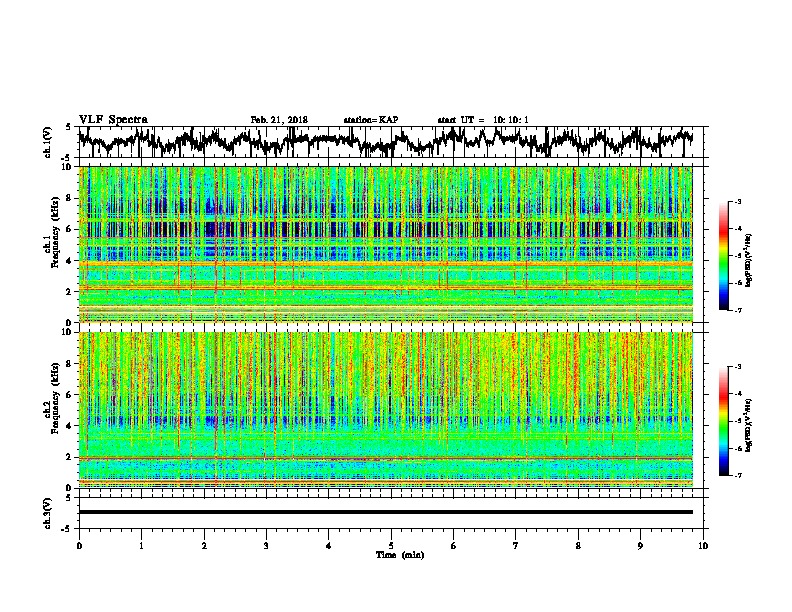Click time axis tick label "10"

click(x=703, y=546)
